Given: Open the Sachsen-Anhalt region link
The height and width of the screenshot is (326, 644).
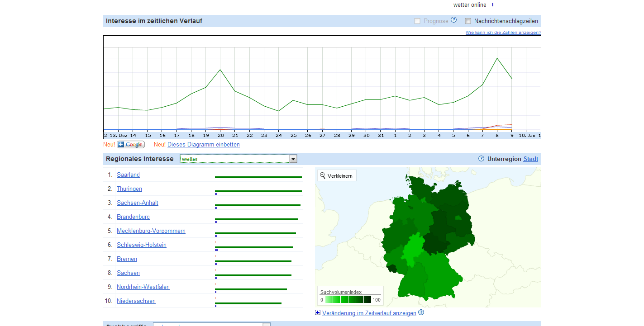Looking at the screenshot, I should [x=138, y=203].
